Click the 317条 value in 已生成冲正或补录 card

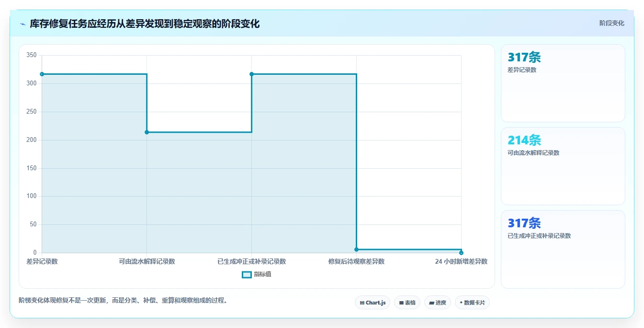(x=524, y=223)
